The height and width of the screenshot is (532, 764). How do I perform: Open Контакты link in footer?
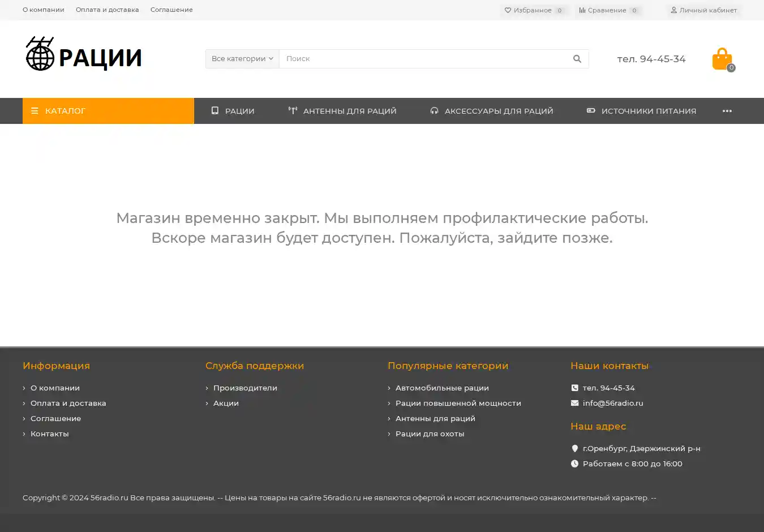[x=49, y=434]
